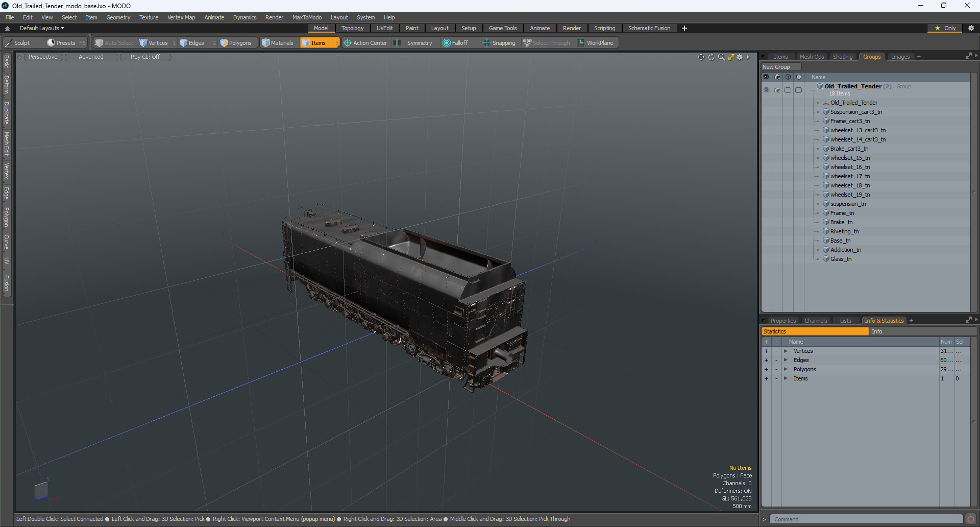
Task: Toggle Auto Select mode
Action: click(x=114, y=43)
